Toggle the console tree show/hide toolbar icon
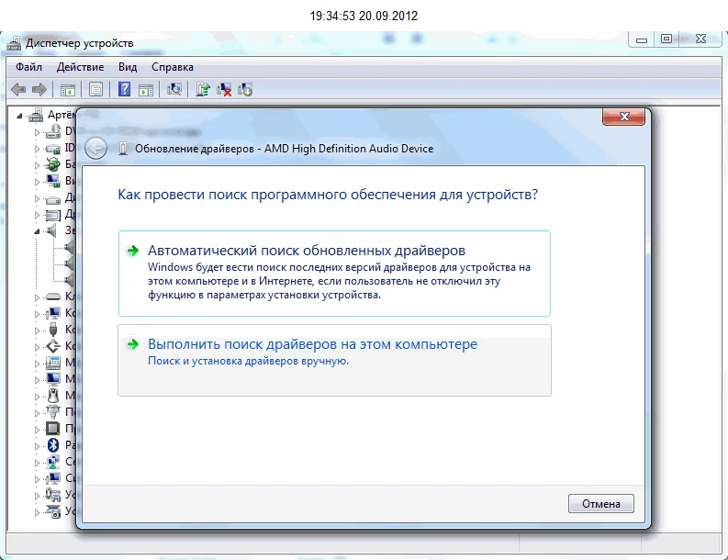 tap(68, 90)
